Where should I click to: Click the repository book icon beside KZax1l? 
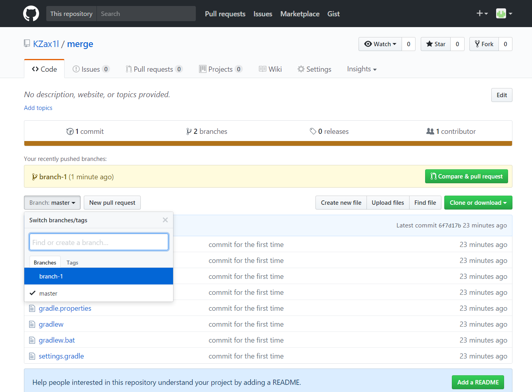(27, 43)
